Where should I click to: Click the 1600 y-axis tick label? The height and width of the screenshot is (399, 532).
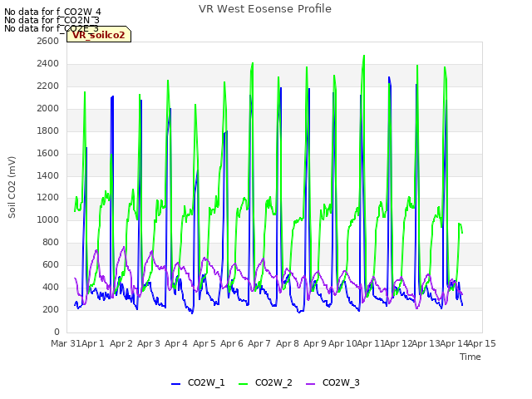tap(48, 153)
